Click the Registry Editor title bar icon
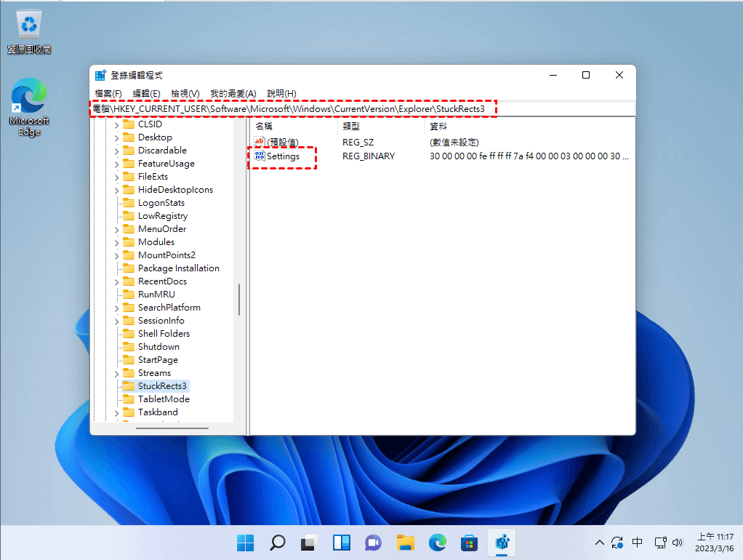The image size is (743, 560). pos(100,76)
